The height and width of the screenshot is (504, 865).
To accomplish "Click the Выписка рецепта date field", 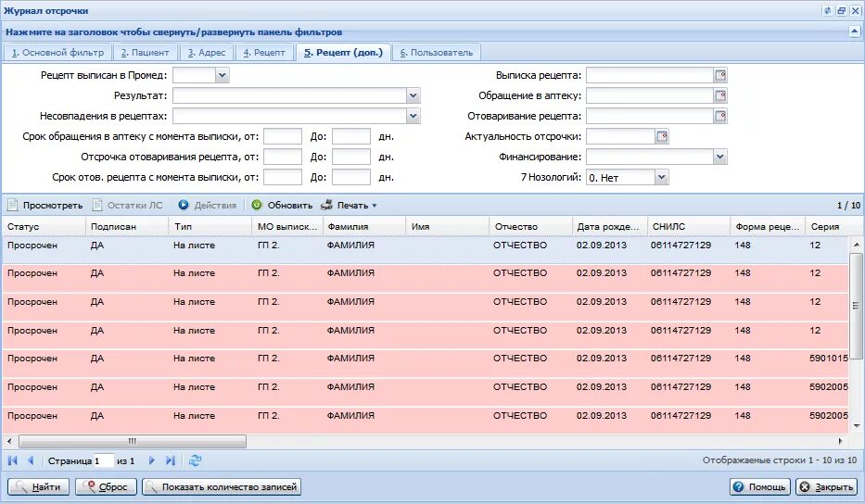I will pyautogui.click(x=650, y=75).
